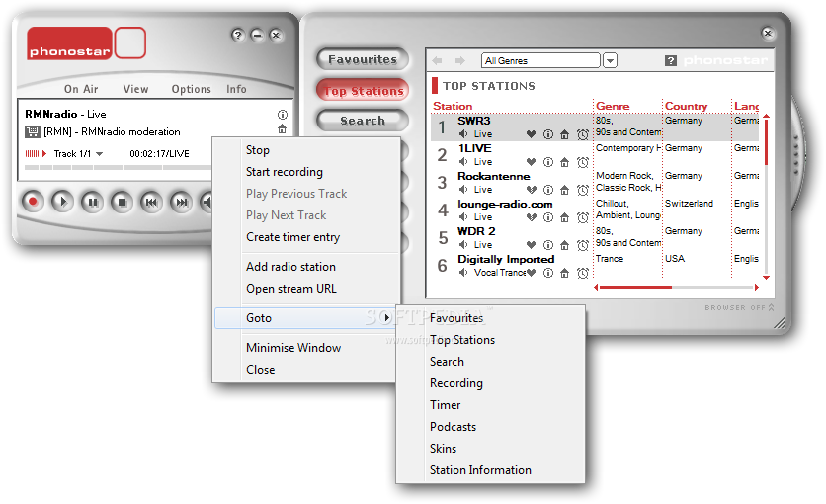Open the On Air menu

click(81, 89)
